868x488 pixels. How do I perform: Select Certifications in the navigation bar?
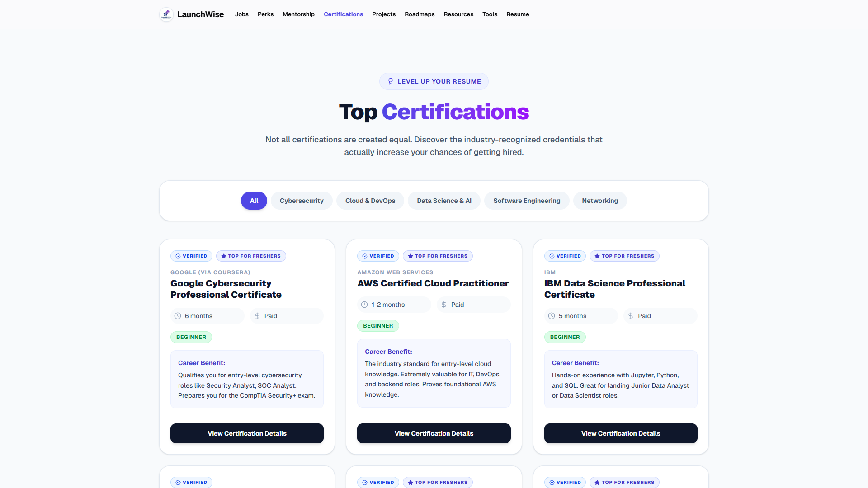point(344,14)
